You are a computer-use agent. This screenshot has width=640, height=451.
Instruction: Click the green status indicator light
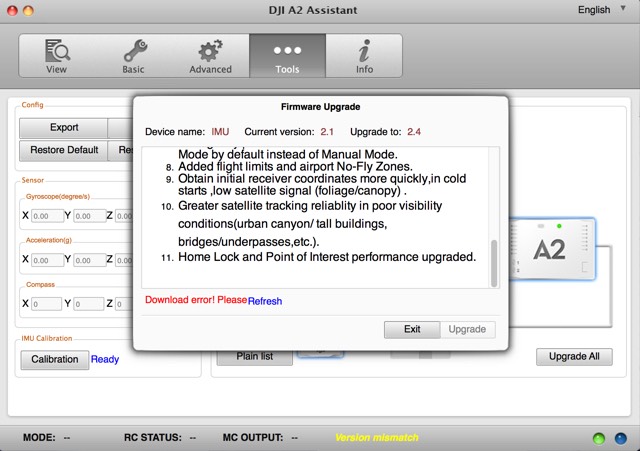[599, 438]
